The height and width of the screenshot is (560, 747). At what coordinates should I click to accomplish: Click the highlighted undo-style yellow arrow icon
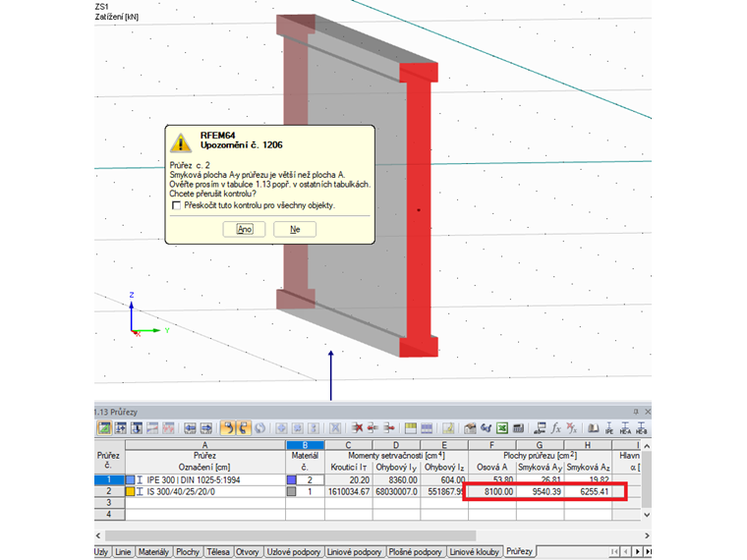(x=228, y=428)
